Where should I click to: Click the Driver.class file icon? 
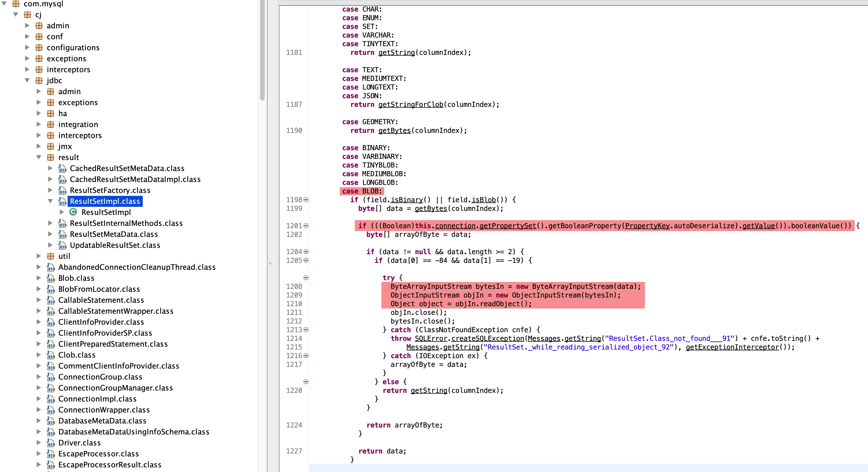coord(51,443)
